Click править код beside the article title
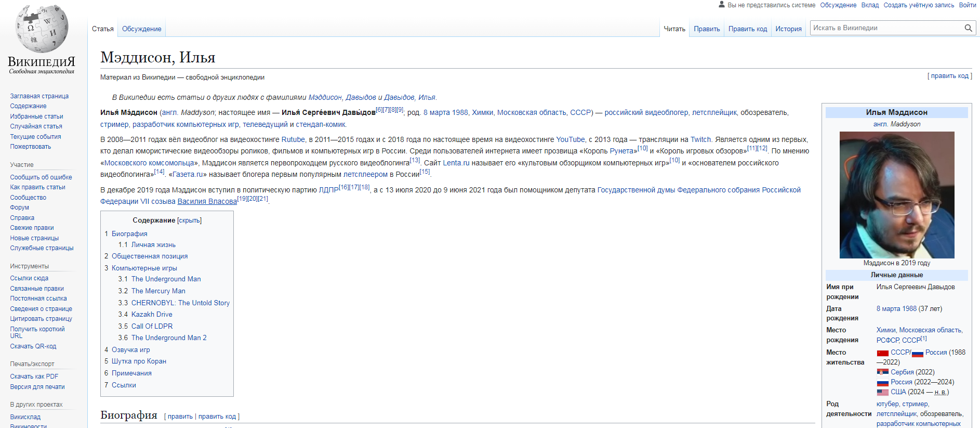This screenshot has width=980, height=428. (x=950, y=76)
